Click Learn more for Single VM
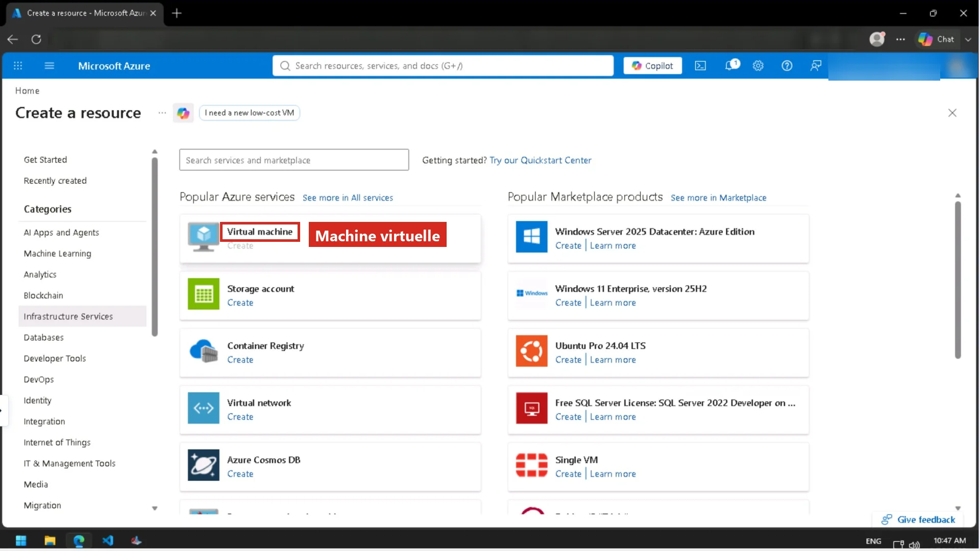The height and width of the screenshot is (551, 980). [612, 474]
